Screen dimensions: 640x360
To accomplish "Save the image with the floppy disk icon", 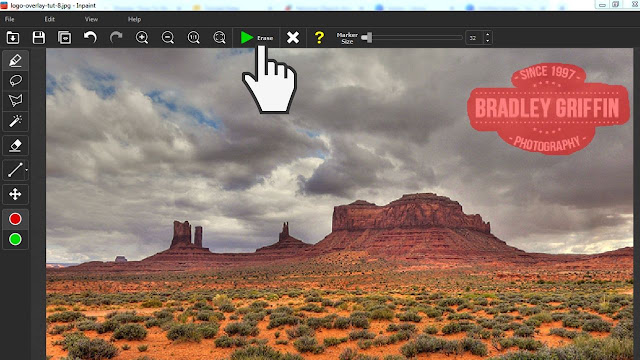I will pos(39,38).
